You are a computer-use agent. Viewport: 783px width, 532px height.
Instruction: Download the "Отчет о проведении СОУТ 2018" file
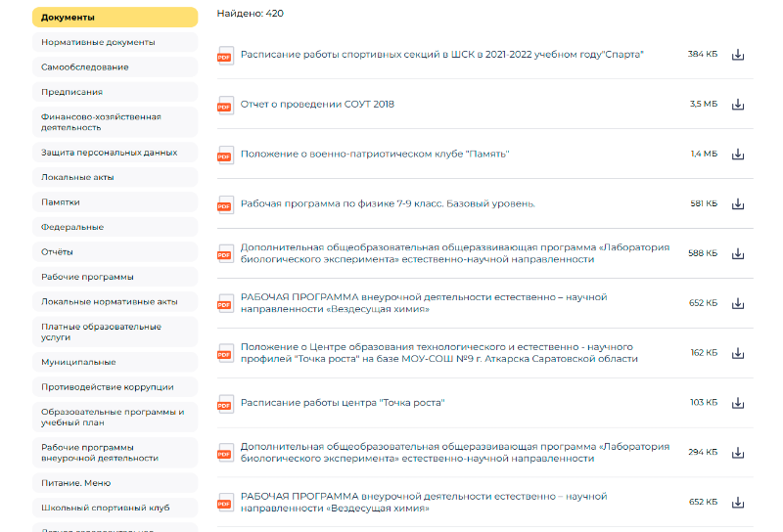tap(738, 105)
